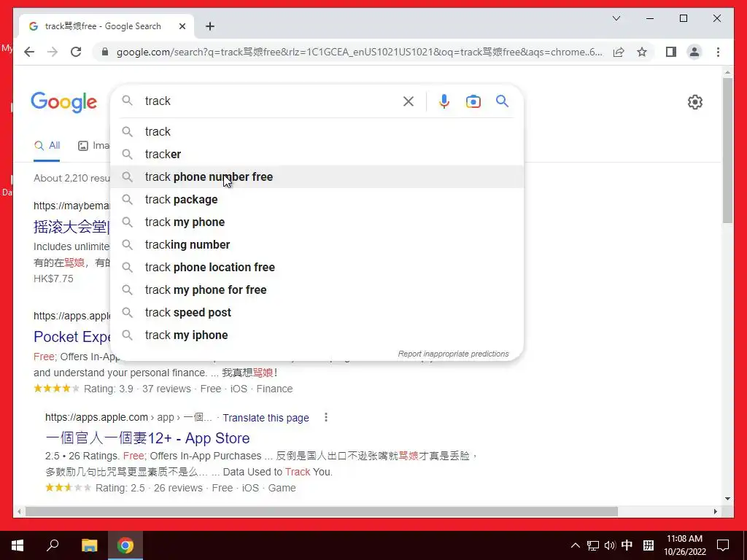Click the padlock site info icon
Image resolution: width=747 pixels, height=560 pixels.
click(x=105, y=52)
